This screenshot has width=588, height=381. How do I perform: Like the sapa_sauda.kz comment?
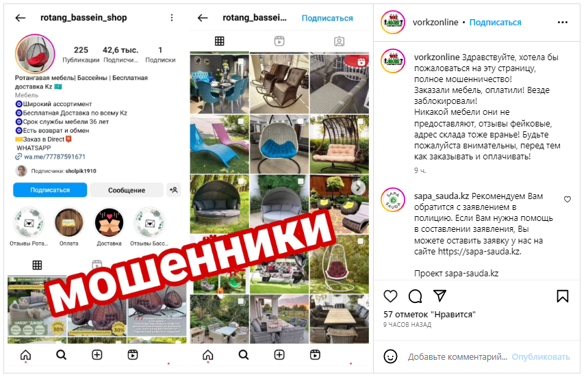(x=567, y=199)
